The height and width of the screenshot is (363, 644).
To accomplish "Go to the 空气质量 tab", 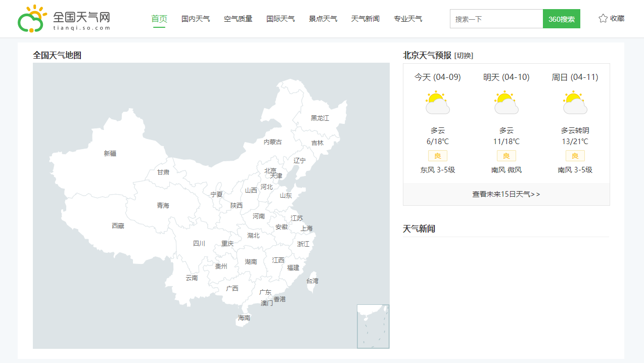I will [238, 19].
